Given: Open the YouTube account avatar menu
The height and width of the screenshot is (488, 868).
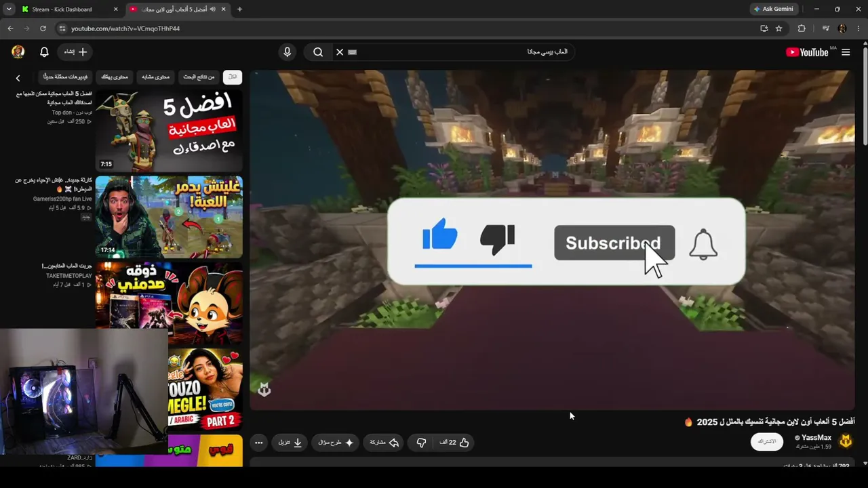Looking at the screenshot, I should [x=18, y=52].
